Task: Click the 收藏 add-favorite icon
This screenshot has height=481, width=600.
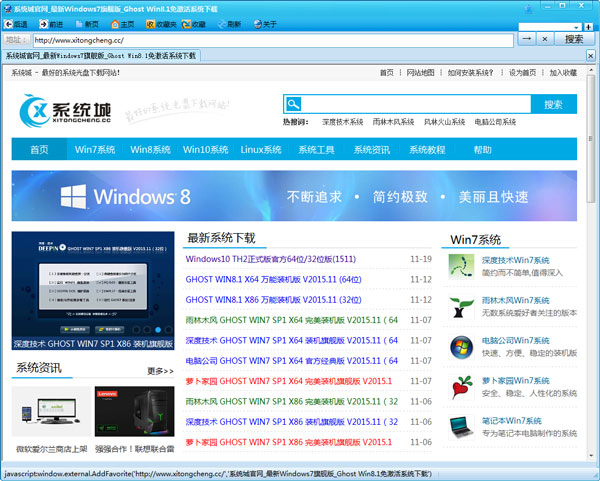Action: tap(186, 24)
